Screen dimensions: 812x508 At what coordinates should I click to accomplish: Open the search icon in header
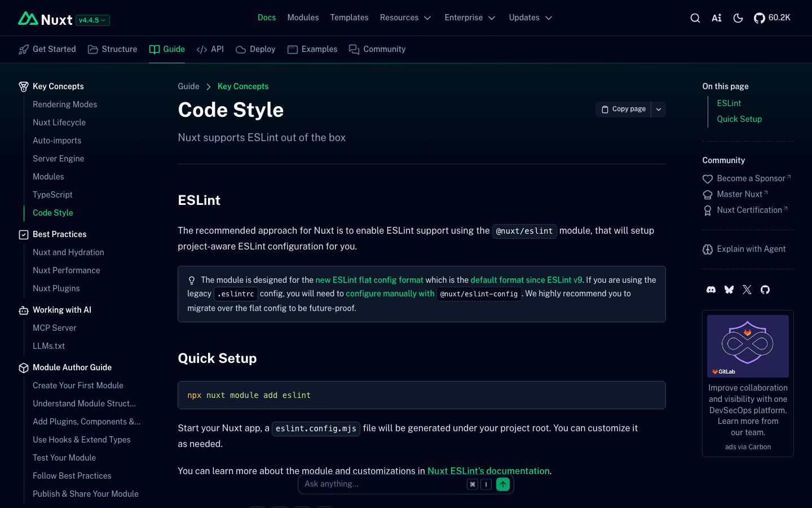pyautogui.click(x=695, y=18)
